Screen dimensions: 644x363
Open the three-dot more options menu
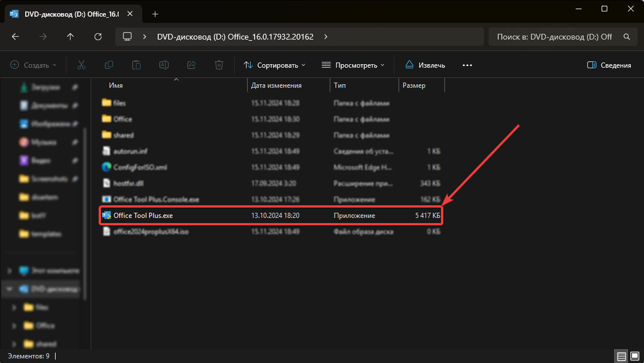click(467, 65)
